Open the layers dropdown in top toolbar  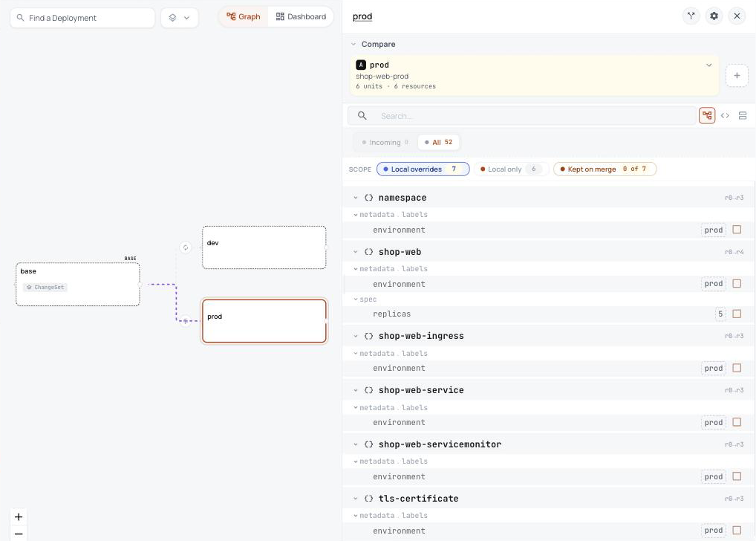pyautogui.click(x=180, y=18)
